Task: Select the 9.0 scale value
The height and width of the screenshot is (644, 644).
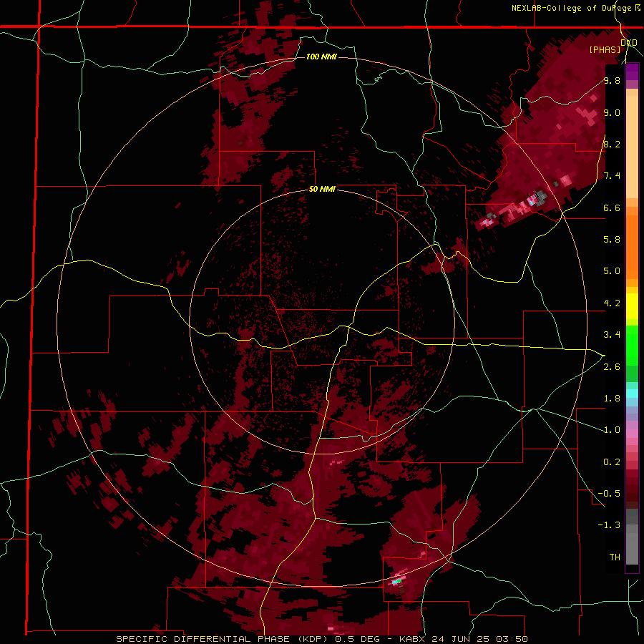Action: (612, 112)
